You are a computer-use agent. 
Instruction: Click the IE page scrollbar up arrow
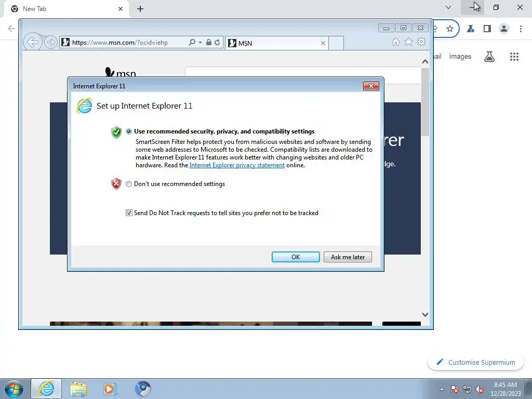pyautogui.click(x=425, y=62)
